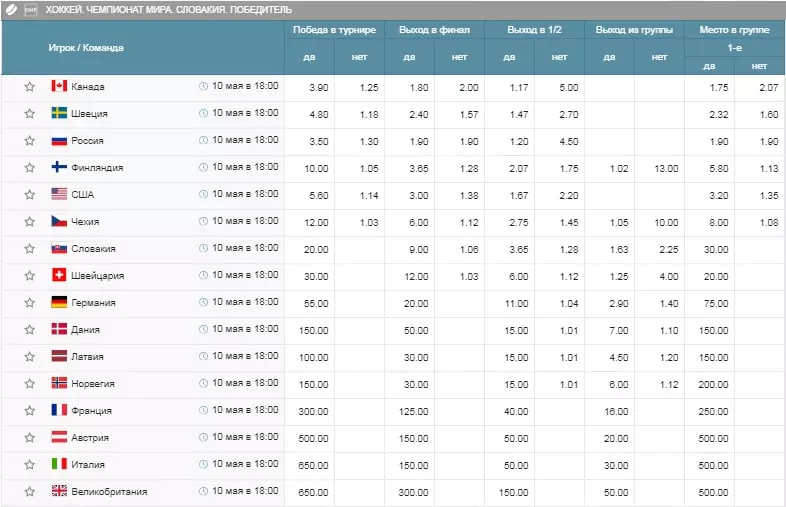Star the Германия row as favorite
This screenshot has width=786, height=507.
coord(30,303)
